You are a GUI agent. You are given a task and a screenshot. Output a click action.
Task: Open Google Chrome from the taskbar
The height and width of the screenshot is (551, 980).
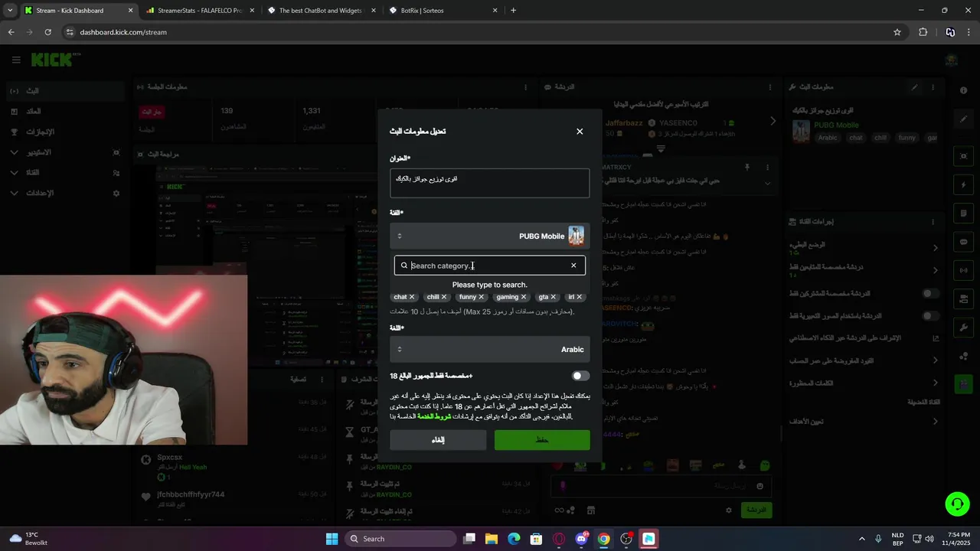coord(604,539)
